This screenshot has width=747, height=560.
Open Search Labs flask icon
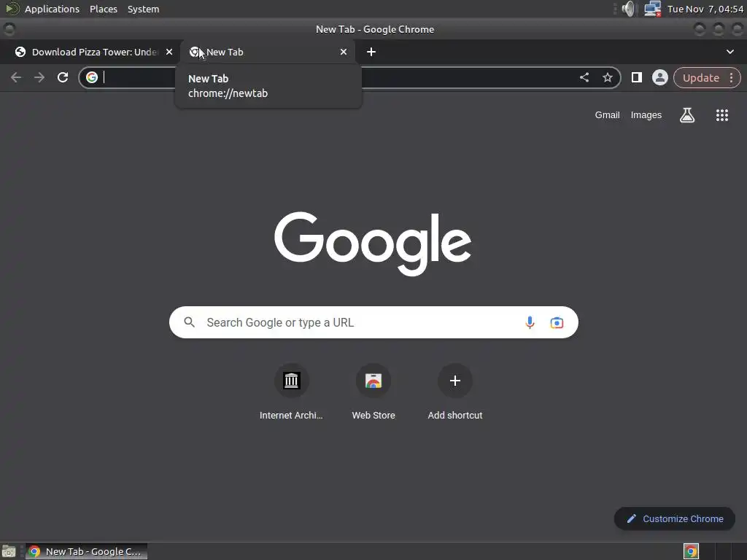[687, 114]
